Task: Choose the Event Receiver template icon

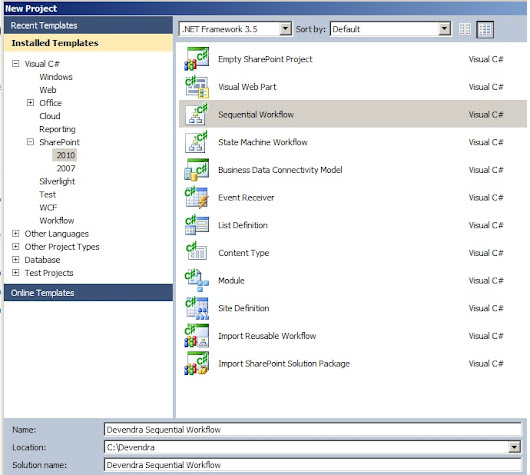Action: click(x=196, y=197)
